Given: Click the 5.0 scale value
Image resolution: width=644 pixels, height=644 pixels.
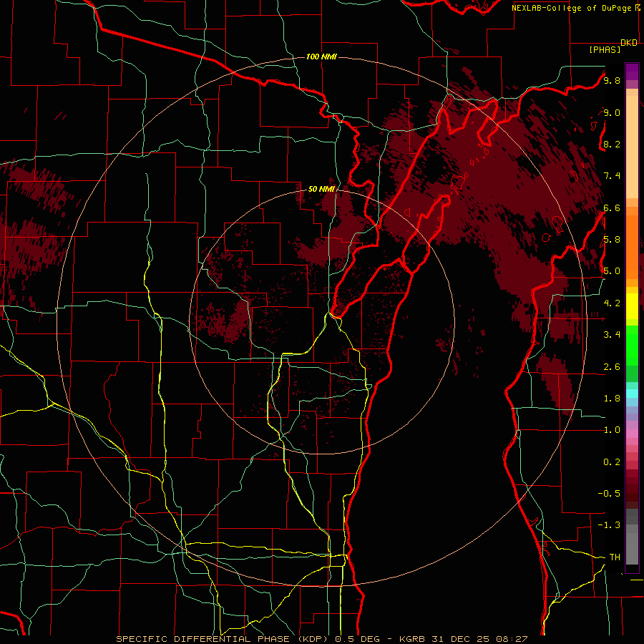Looking at the screenshot, I should click(x=612, y=271).
